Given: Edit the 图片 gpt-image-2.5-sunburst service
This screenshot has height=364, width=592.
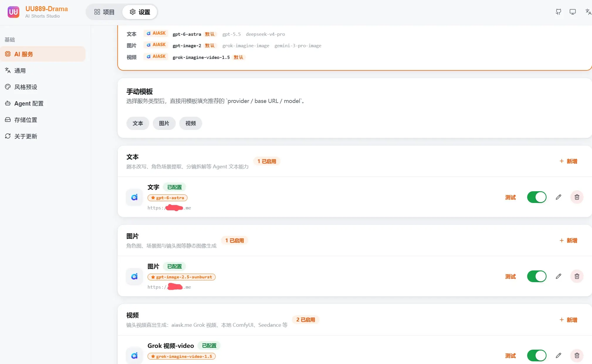Looking at the screenshot, I should coord(558,276).
